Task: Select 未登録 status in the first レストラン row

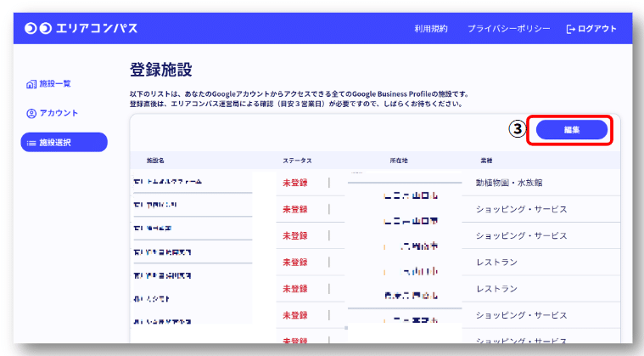Action: [294, 263]
